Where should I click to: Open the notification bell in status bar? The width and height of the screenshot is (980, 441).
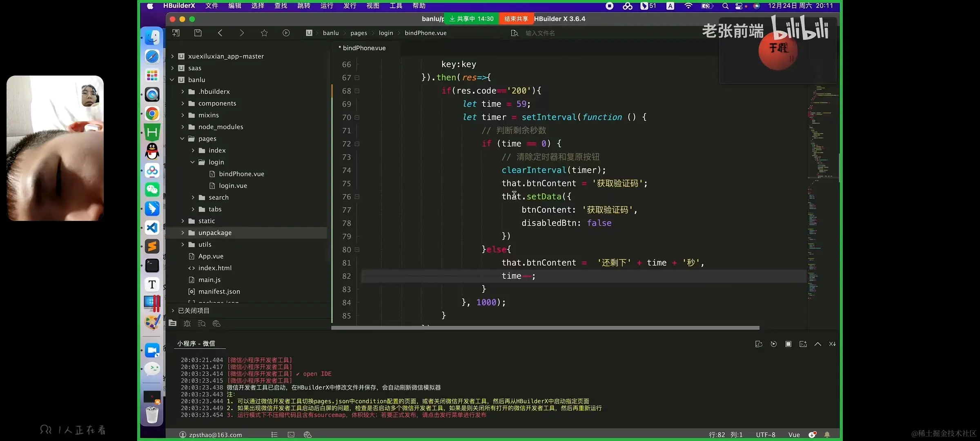point(827,434)
